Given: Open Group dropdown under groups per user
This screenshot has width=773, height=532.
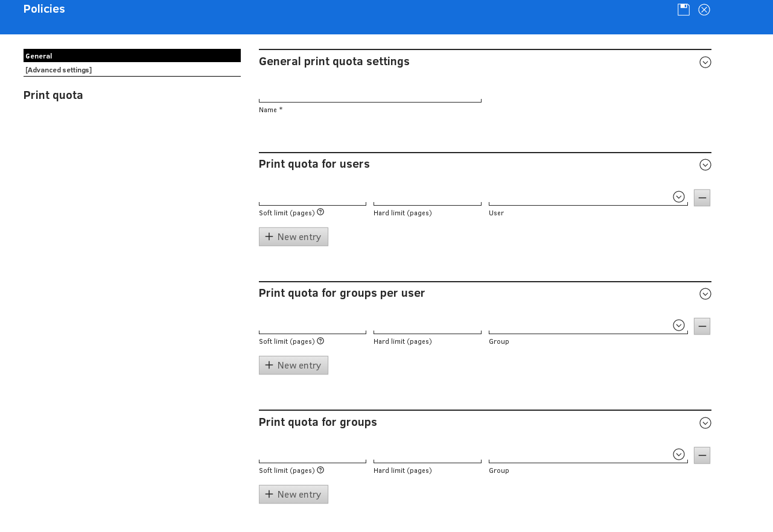Looking at the screenshot, I should pos(678,325).
